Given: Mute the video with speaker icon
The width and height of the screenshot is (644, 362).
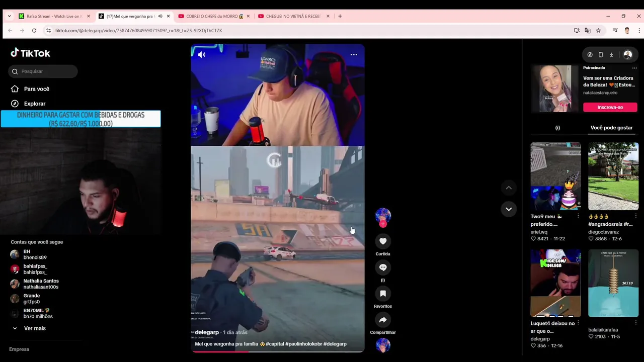Looking at the screenshot, I should 202,54.
